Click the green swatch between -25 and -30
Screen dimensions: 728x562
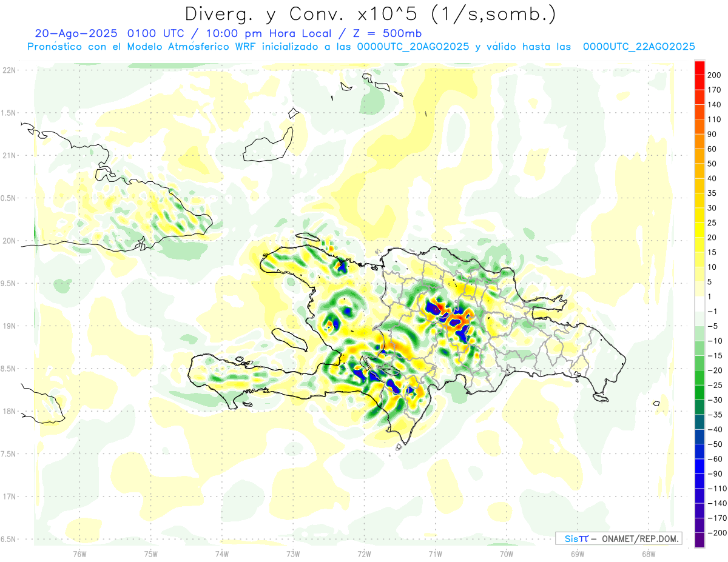(x=700, y=392)
